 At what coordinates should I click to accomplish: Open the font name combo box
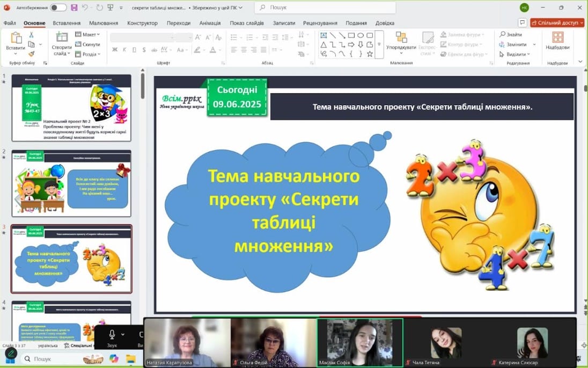(143, 37)
